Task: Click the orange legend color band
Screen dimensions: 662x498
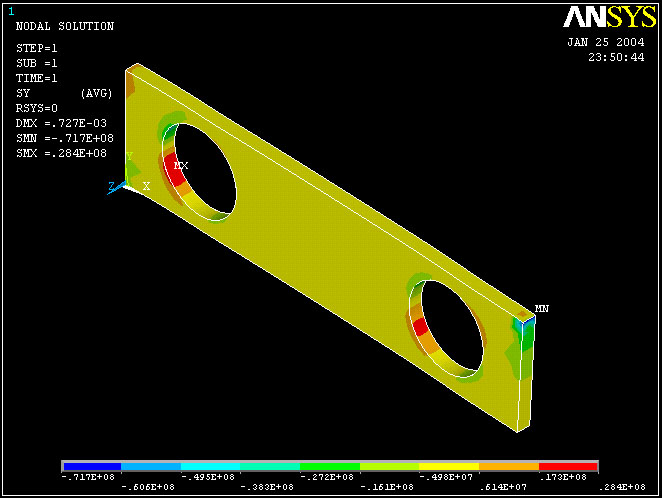Action: pos(509,466)
